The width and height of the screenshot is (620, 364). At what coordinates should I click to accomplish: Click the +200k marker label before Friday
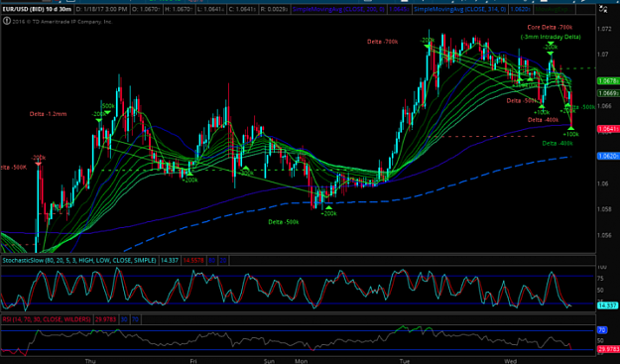pyautogui.click(x=189, y=180)
